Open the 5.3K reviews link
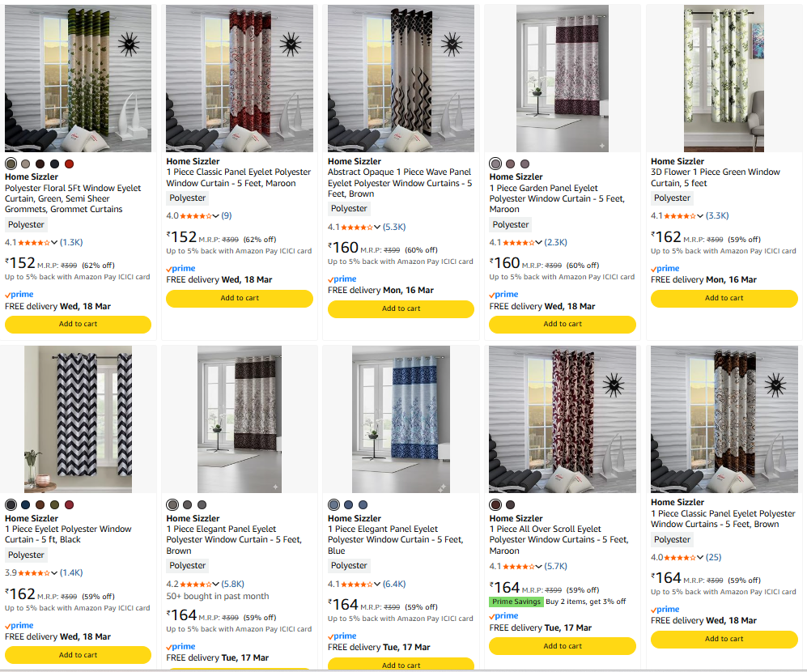The image size is (807, 672). click(394, 228)
